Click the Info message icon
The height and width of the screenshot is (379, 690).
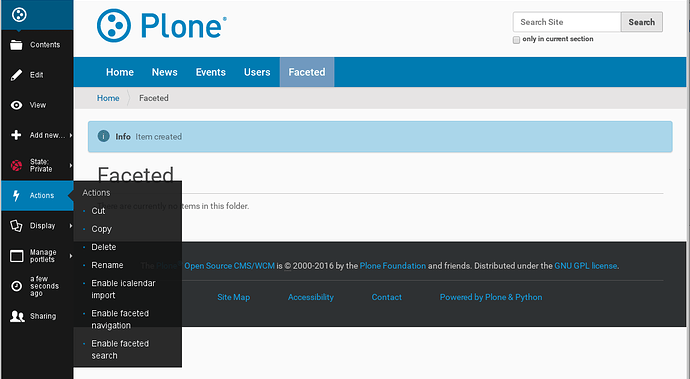[103, 136]
